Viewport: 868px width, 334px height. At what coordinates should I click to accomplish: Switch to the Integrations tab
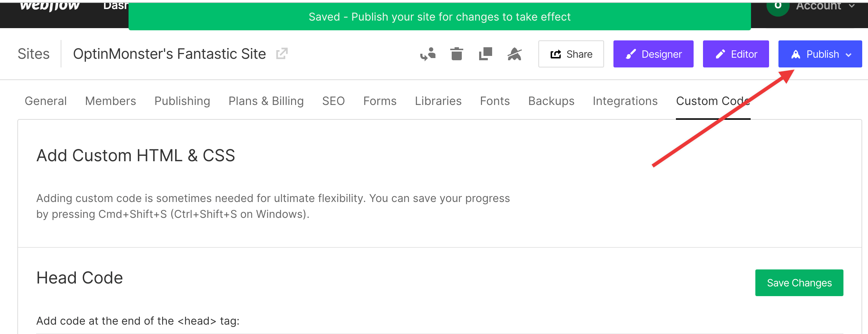click(625, 101)
